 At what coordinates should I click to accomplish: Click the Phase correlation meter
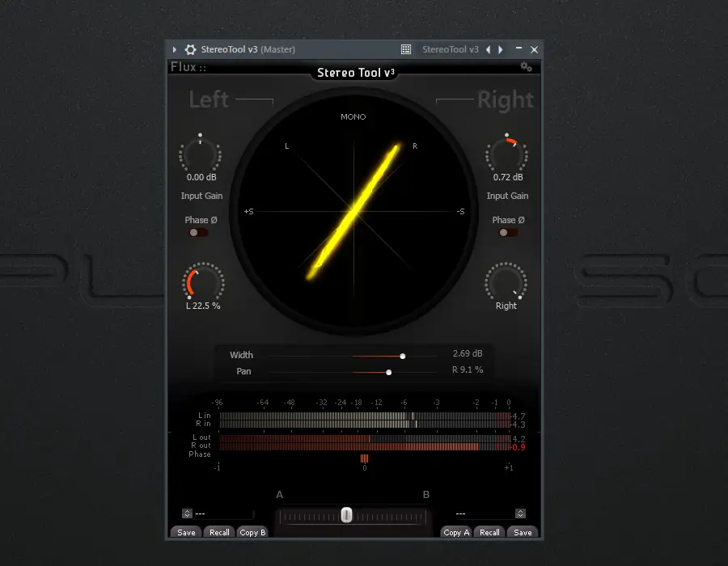(365, 458)
